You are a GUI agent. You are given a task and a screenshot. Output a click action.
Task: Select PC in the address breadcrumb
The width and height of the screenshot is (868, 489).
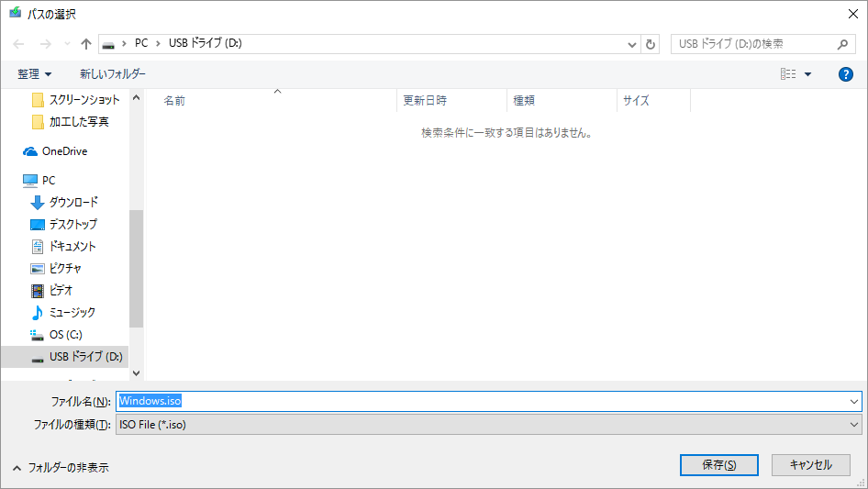(141, 43)
